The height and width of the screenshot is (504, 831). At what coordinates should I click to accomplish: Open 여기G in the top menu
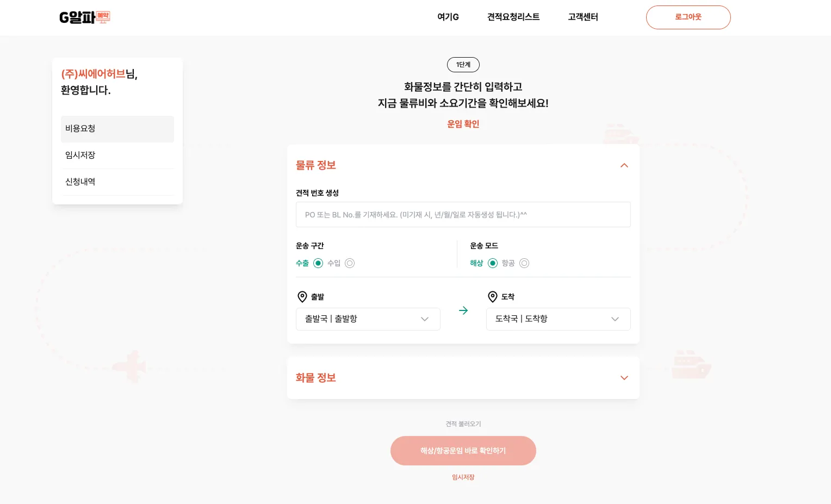(448, 17)
